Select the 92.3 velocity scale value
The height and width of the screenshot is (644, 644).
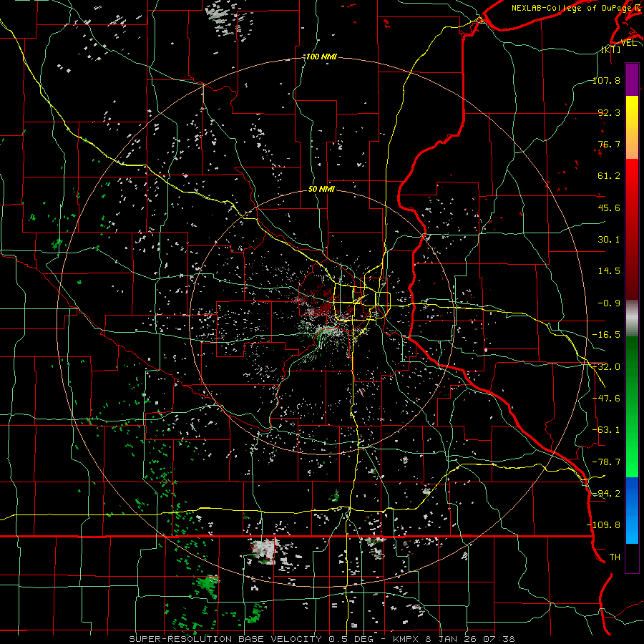(609, 112)
